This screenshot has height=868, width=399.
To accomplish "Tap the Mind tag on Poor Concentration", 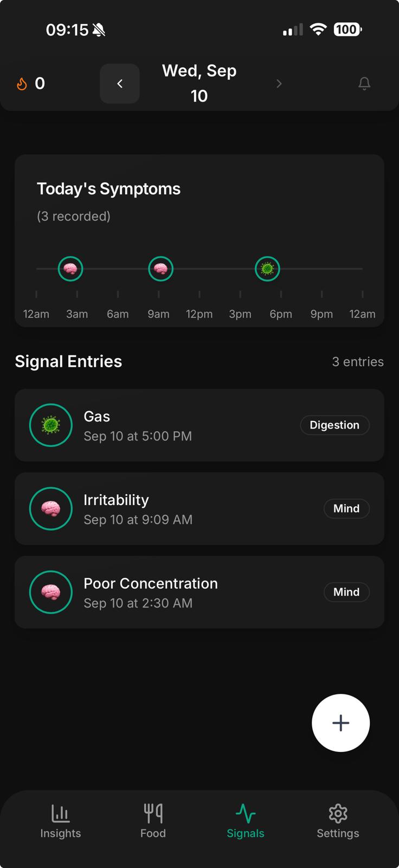I will pos(346,592).
